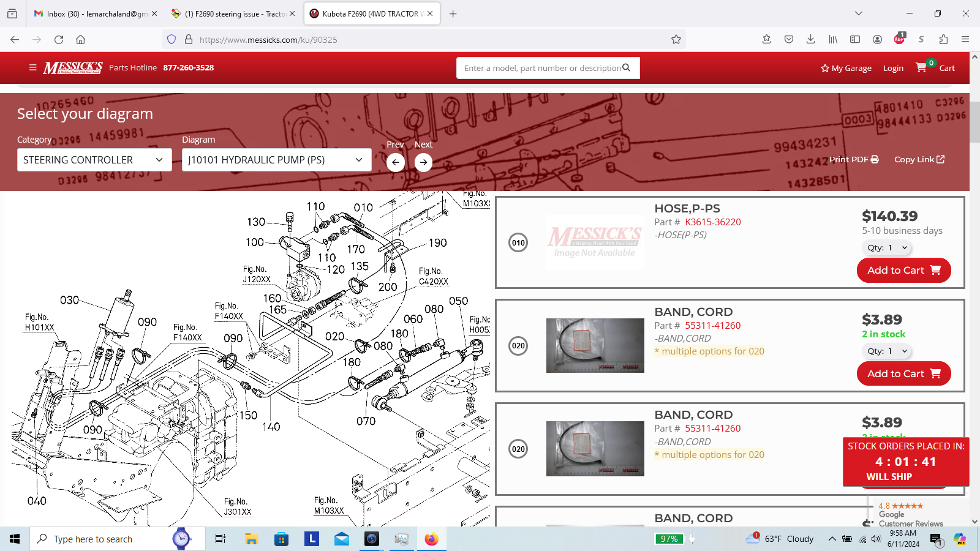This screenshot has height=551, width=980.
Task: Click the Login link
Action: (893, 68)
